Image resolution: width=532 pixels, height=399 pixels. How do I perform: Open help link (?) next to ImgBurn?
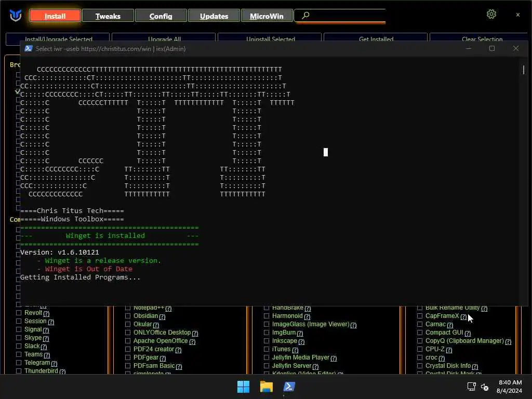click(300, 333)
